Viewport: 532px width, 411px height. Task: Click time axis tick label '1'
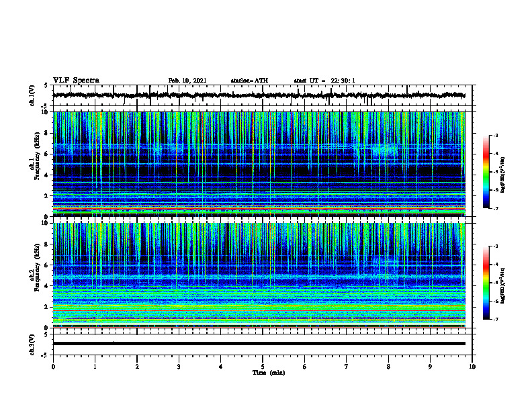tap(95, 367)
